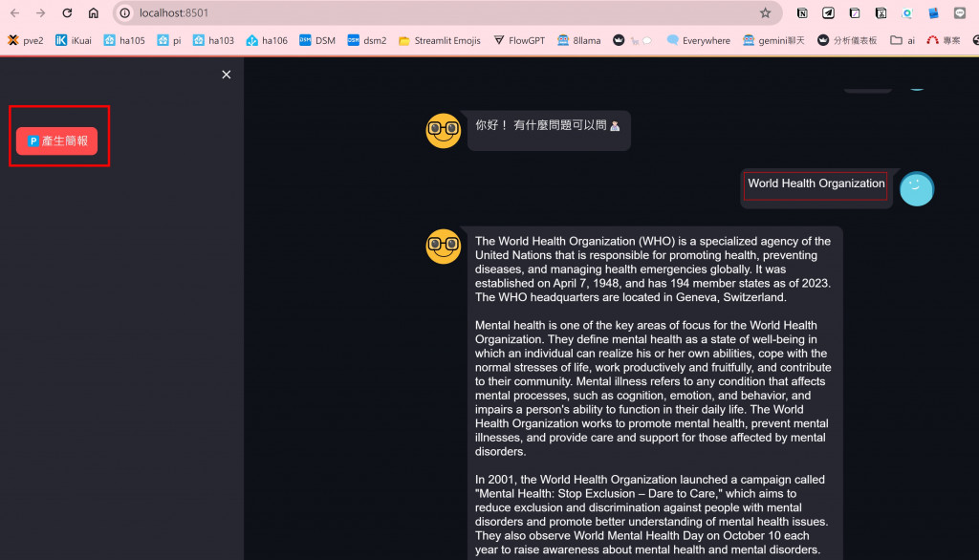Open the translate page extension icon
Image resolution: width=979 pixels, height=560 pixels.
tap(881, 12)
